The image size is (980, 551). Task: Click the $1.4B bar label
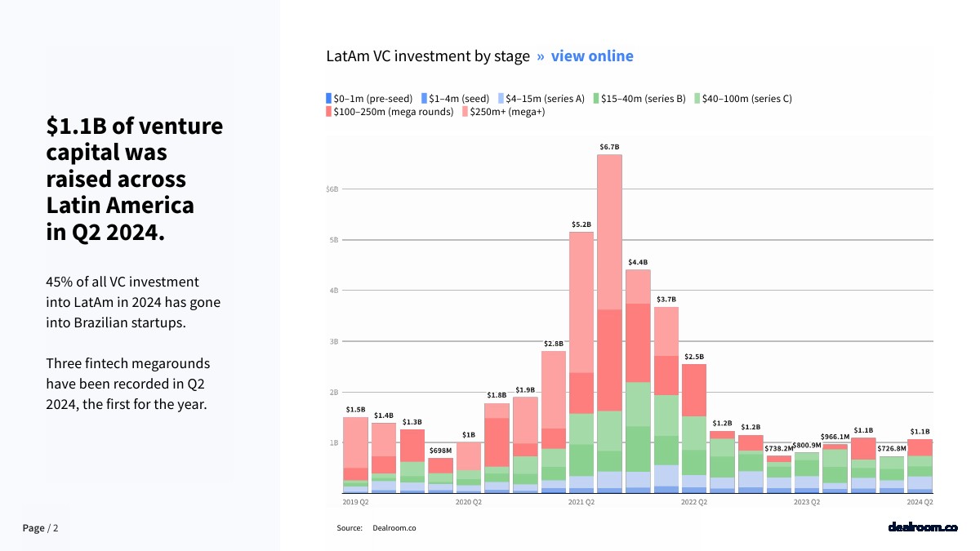coord(384,415)
